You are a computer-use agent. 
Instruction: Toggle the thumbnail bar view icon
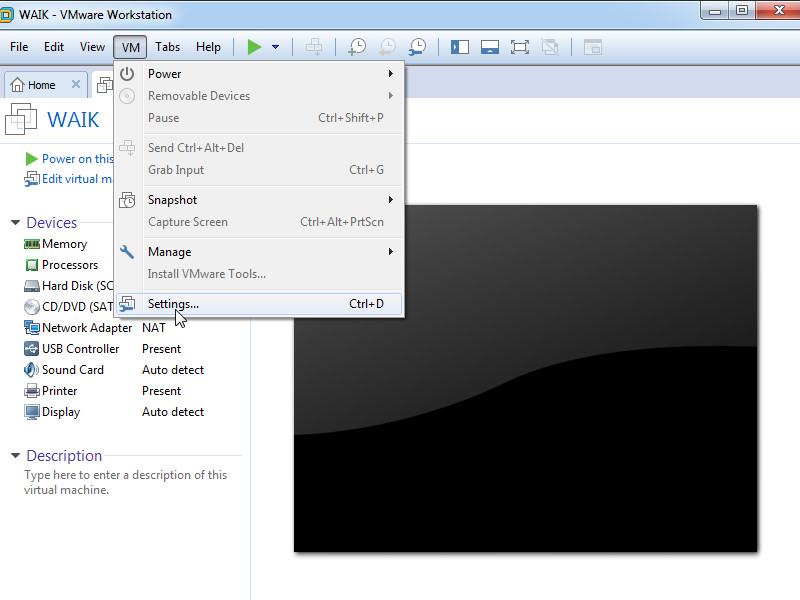pyautogui.click(x=490, y=47)
